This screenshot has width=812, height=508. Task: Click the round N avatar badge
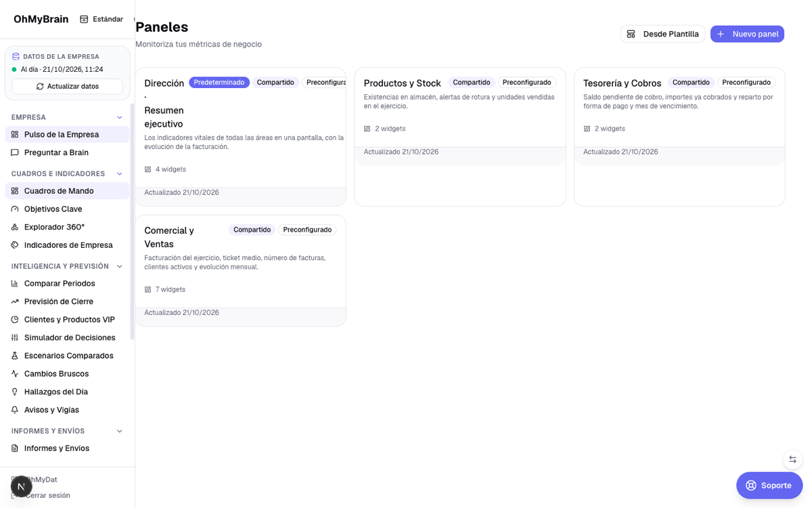(x=22, y=486)
